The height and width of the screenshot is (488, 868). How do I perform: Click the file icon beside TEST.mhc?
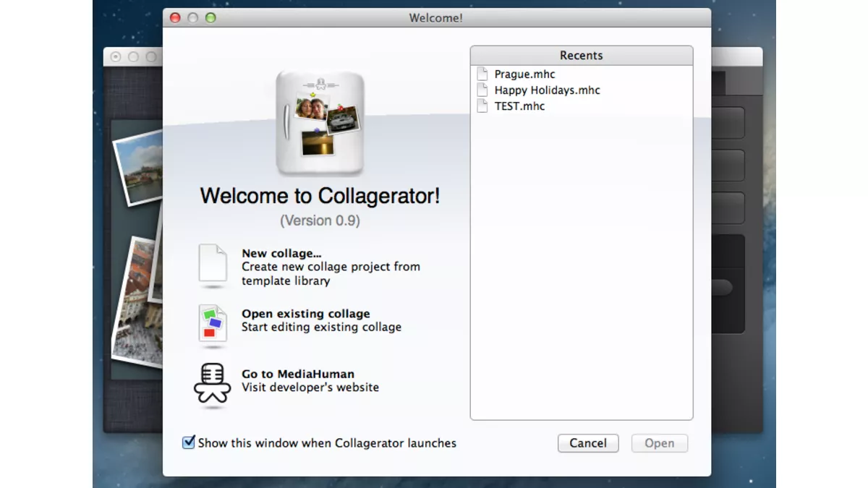[483, 106]
